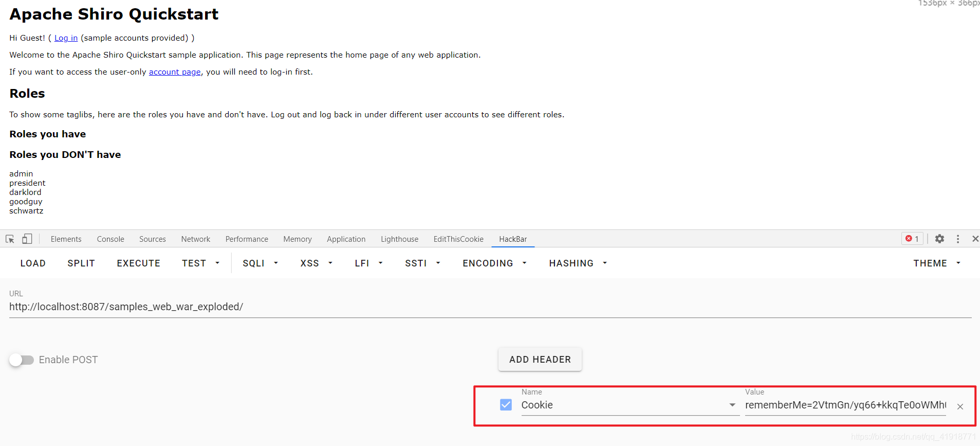Image resolution: width=980 pixels, height=446 pixels.
Task: Open the header Name combo box arrow
Action: (x=732, y=405)
